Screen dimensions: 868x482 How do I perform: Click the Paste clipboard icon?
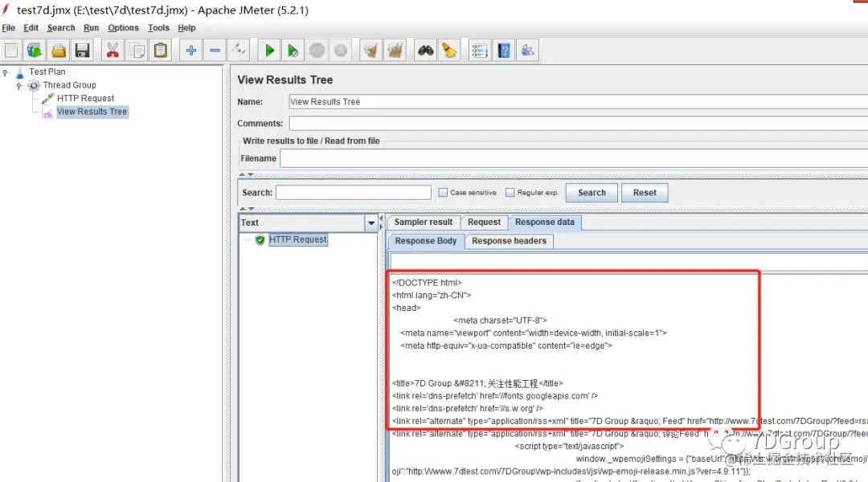[161, 51]
